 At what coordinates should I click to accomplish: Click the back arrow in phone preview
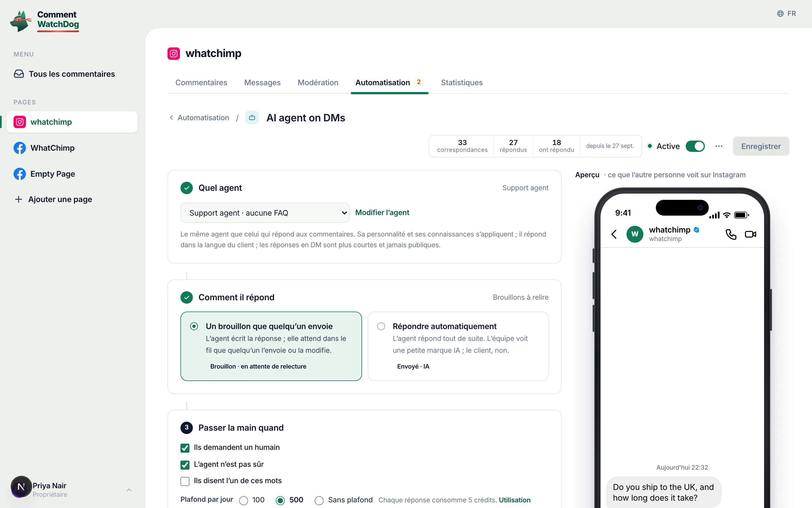[x=614, y=234]
